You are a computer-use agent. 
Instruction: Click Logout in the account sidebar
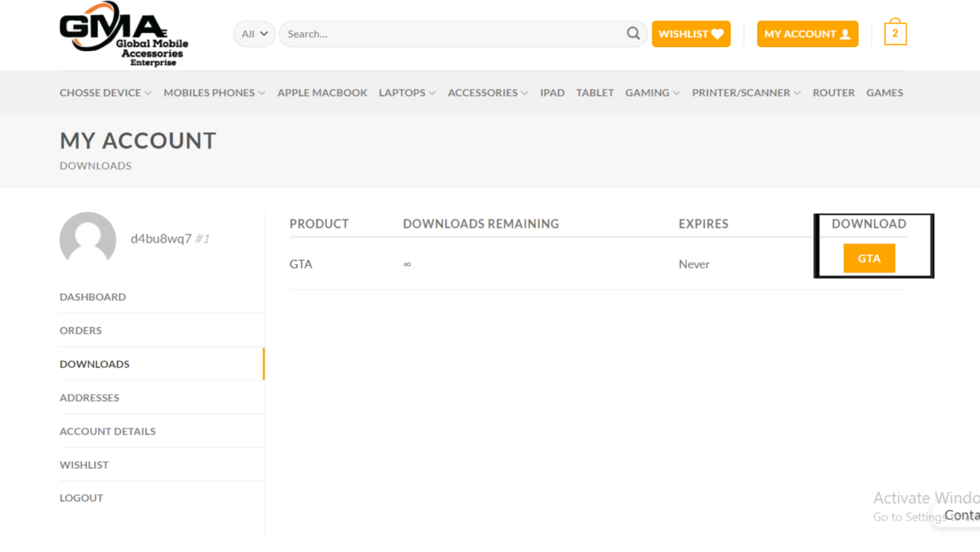(81, 498)
